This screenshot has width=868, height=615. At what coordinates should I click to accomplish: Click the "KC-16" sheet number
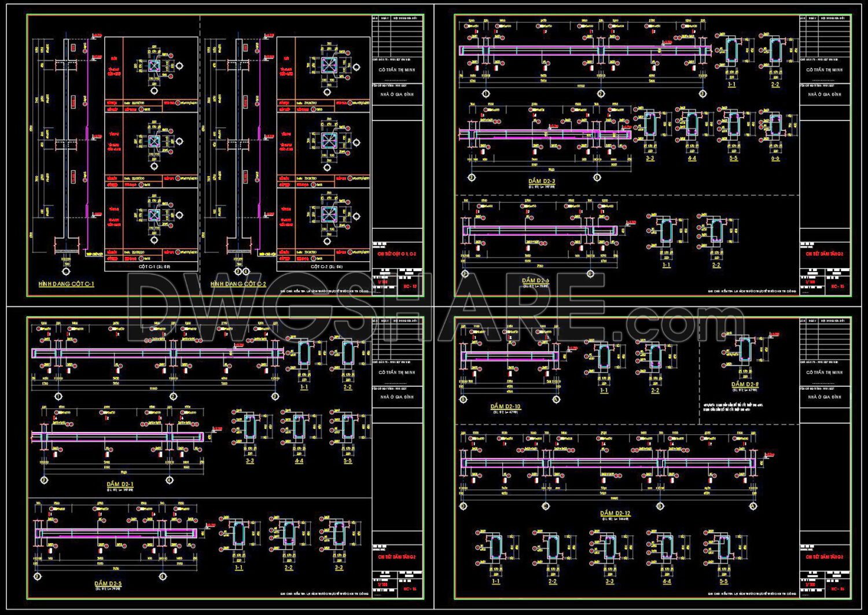click(x=837, y=589)
